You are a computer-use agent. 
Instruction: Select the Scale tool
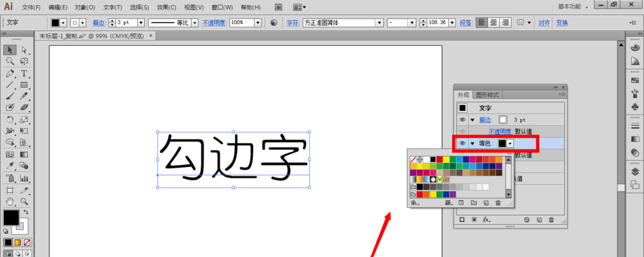tap(24, 120)
